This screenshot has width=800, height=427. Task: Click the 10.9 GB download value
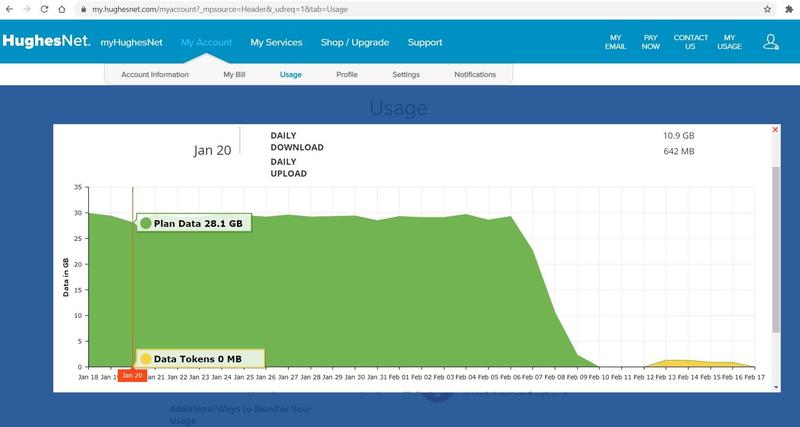679,136
